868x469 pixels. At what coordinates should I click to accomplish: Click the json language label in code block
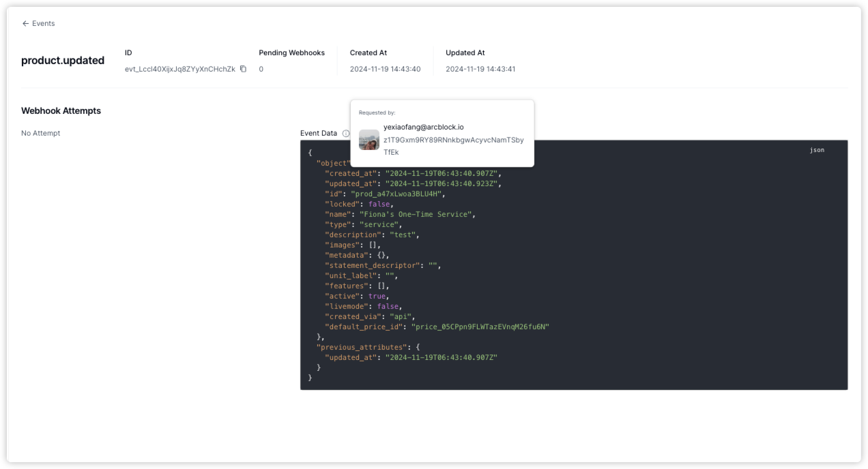(x=817, y=150)
